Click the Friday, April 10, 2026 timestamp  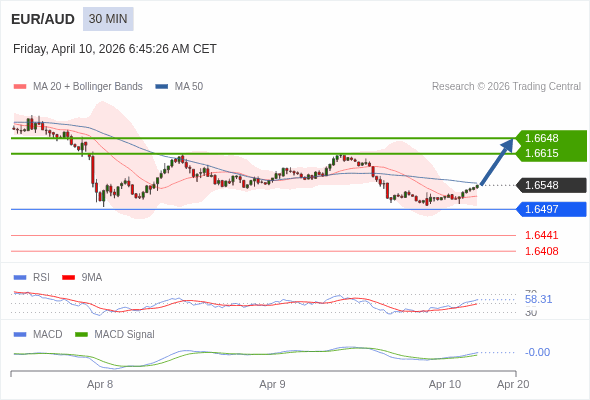tap(115, 49)
